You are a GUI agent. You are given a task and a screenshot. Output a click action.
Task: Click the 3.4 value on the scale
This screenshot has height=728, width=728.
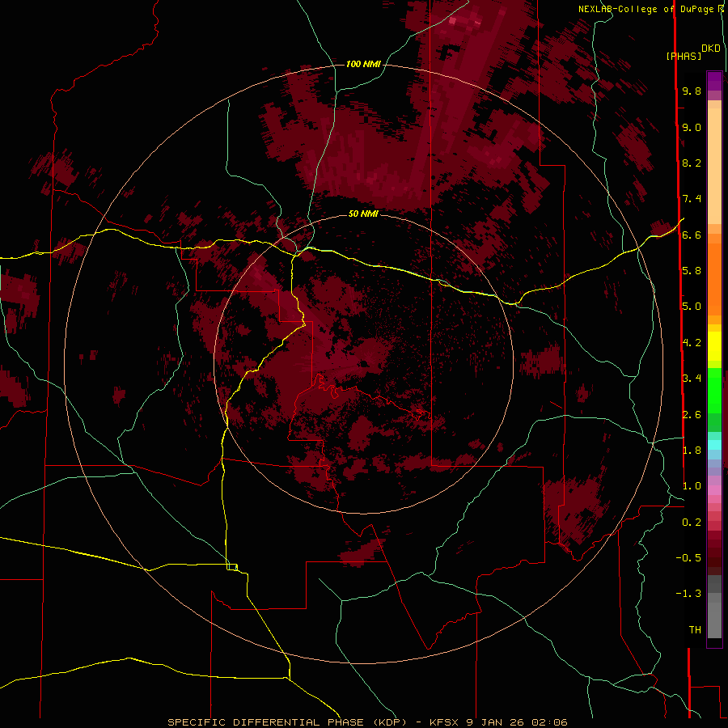pyautogui.click(x=692, y=379)
